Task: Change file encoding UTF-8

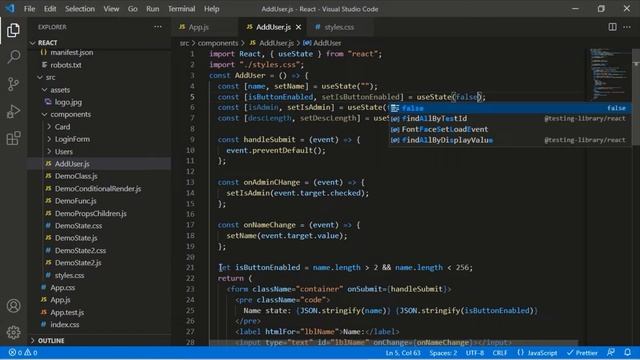Action: (x=475, y=353)
